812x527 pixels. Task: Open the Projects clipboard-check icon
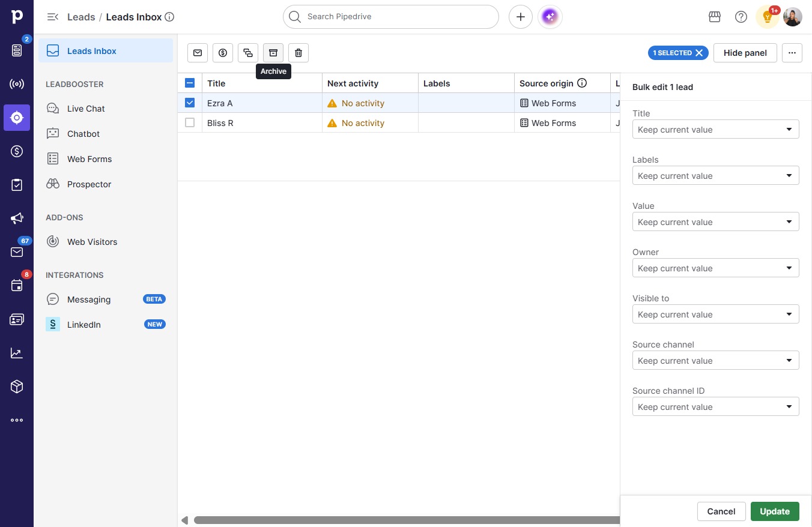[x=17, y=185]
